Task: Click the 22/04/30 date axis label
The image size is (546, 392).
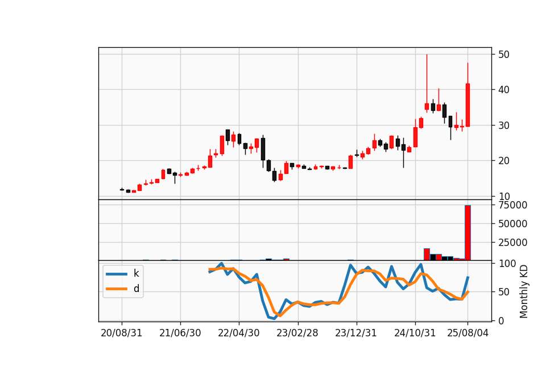Action: pyautogui.click(x=238, y=333)
